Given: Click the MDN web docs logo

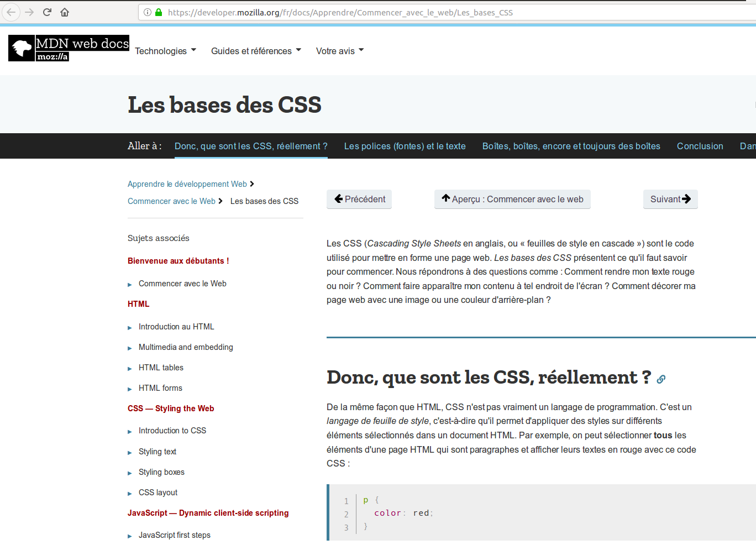Looking at the screenshot, I should click(69, 48).
